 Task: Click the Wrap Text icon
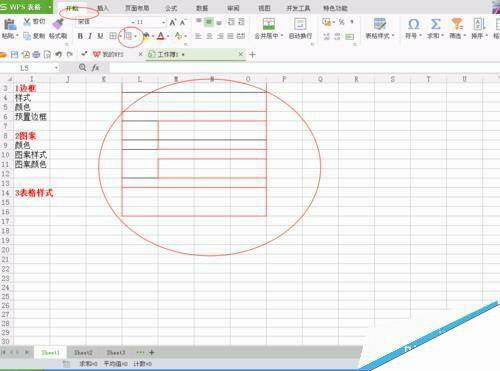coord(300,24)
